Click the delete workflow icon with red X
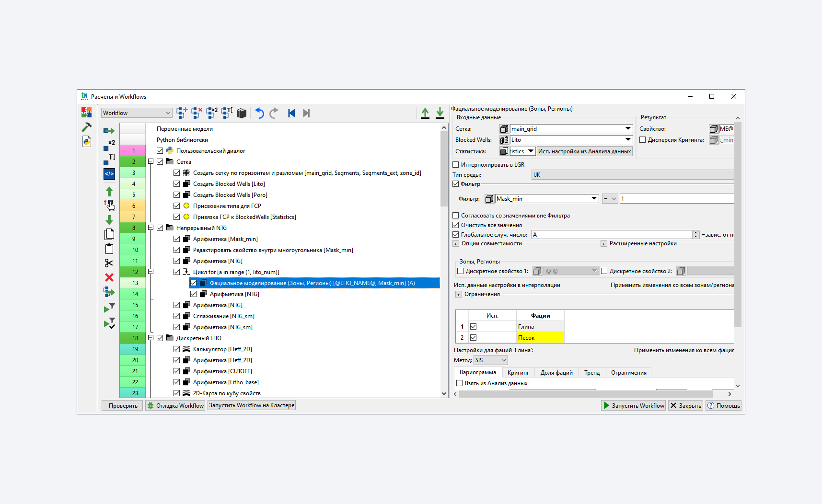Viewport: 822px width, 504px height. (197, 113)
